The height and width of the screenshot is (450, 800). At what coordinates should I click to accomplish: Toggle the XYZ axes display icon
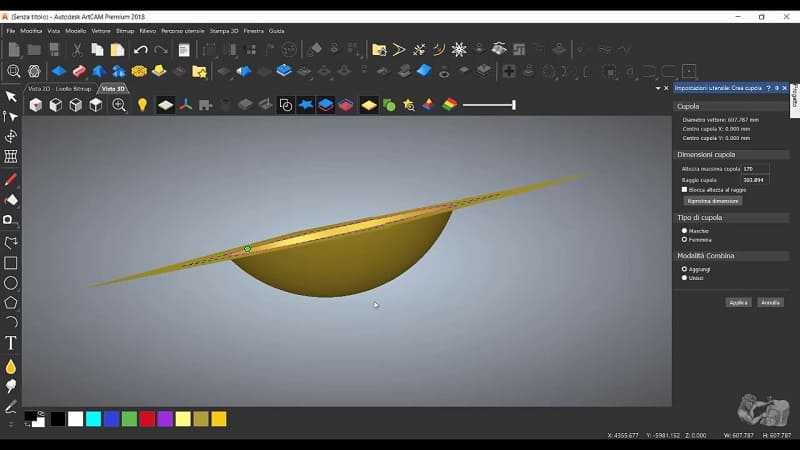tap(186, 105)
